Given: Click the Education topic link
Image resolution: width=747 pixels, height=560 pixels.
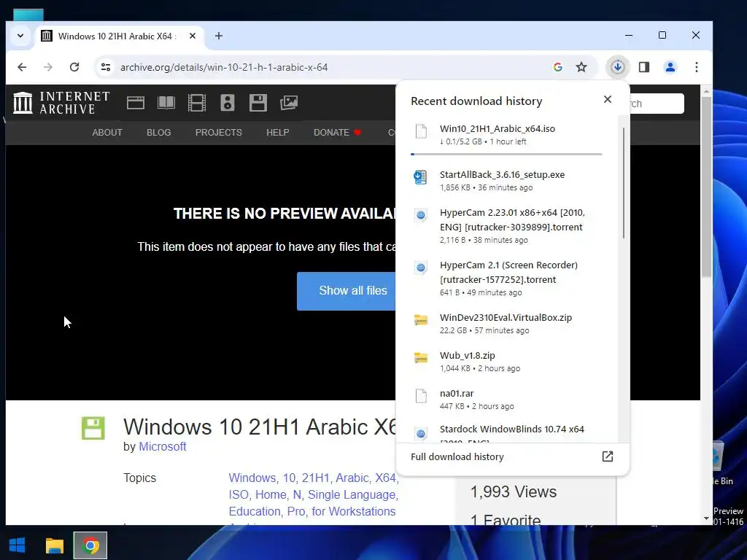Looking at the screenshot, I should point(255,511).
